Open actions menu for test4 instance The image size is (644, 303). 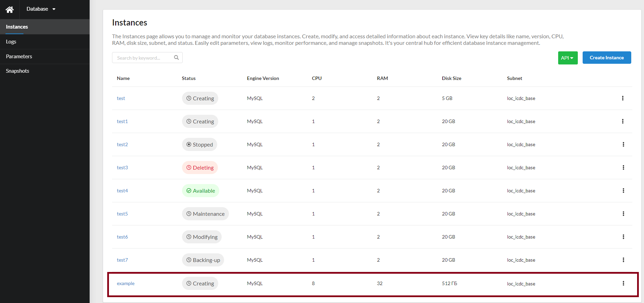tap(623, 191)
